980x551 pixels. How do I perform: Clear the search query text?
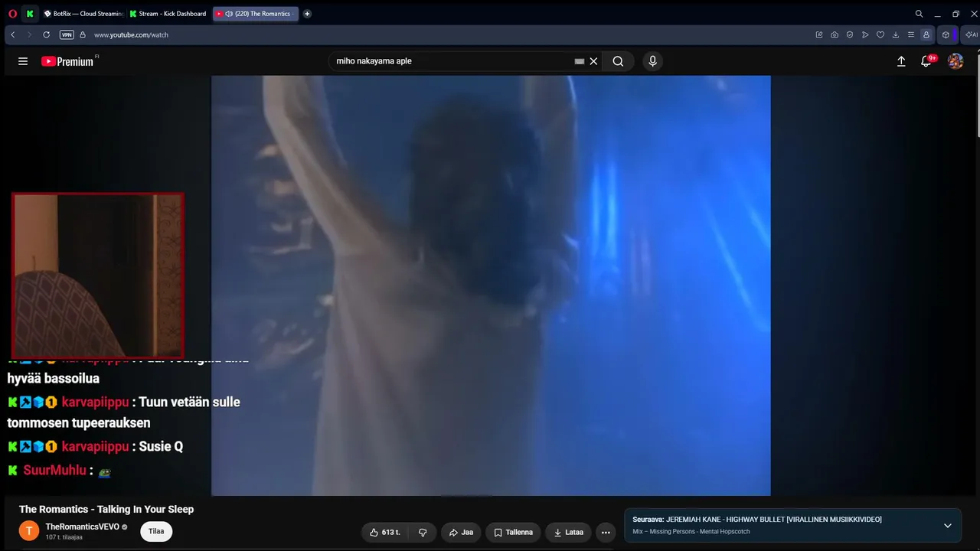[593, 61]
